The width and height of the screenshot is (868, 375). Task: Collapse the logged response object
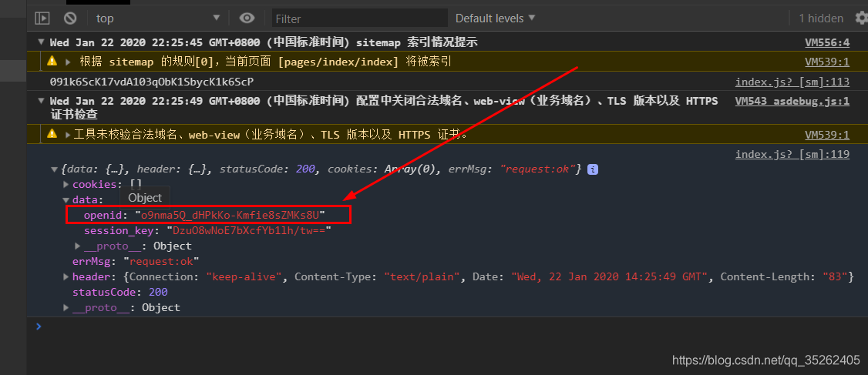coord(54,169)
